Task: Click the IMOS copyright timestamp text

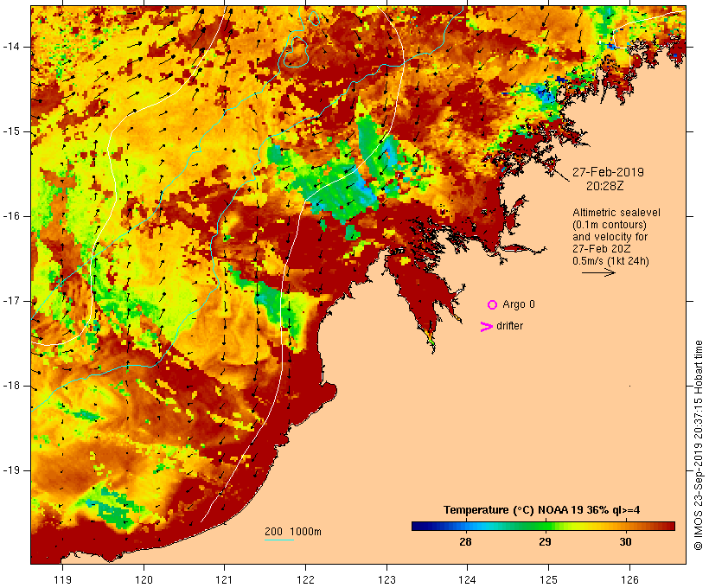Action: click(x=698, y=445)
